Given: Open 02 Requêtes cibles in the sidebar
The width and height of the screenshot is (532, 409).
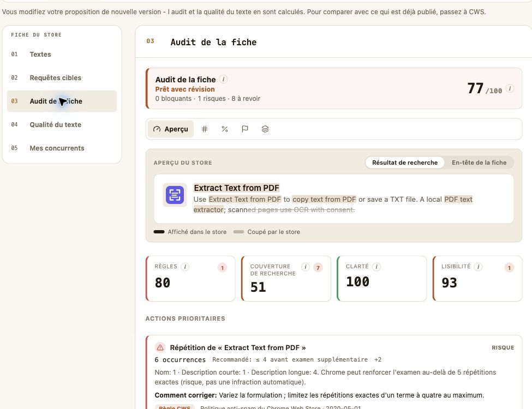Looking at the screenshot, I should pos(62,77).
